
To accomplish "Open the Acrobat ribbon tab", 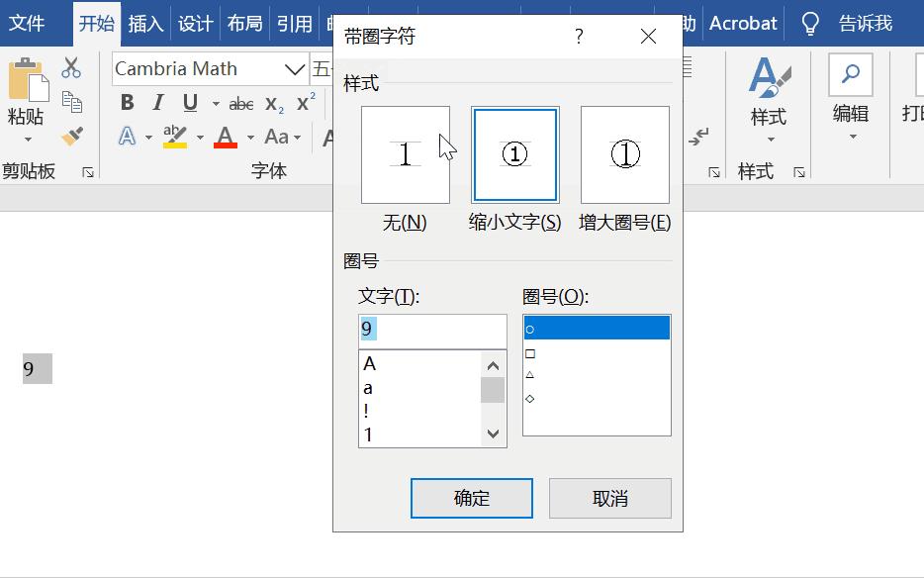I will (x=742, y=23).
